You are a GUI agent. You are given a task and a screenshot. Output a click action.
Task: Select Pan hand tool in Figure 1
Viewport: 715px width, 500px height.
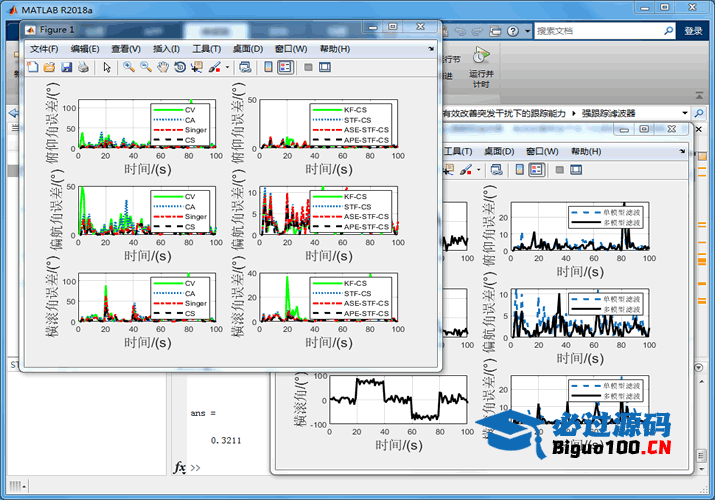pos(163,67)
